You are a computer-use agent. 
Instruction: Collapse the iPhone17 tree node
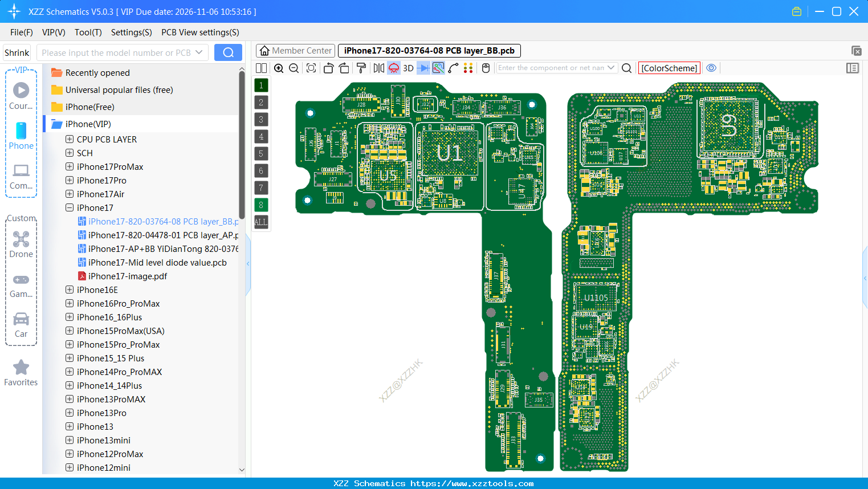[x=68, y=207]
